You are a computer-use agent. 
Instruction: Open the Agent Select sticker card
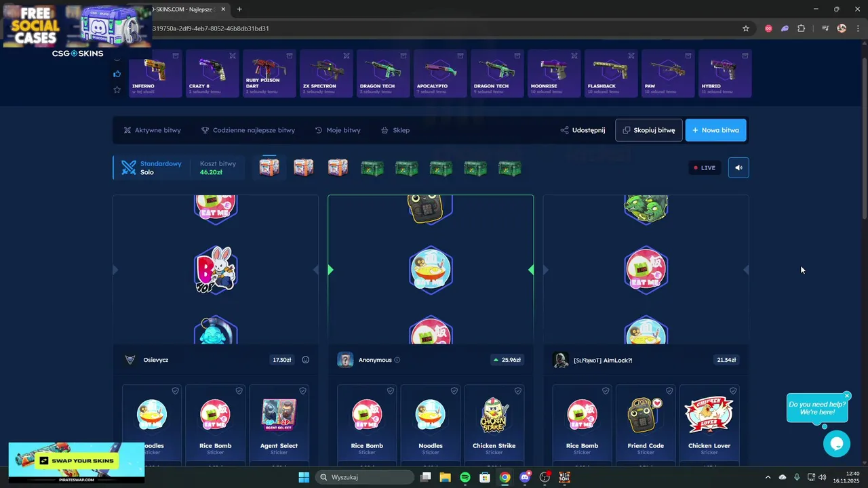click(x=279, y=425)
